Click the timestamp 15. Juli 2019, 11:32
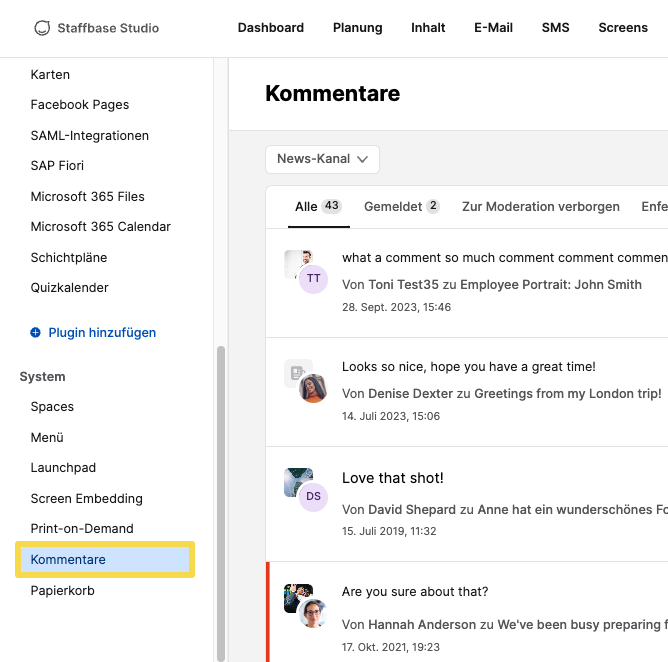Viewport: 668px width, 662px height. tap(389, 531)
